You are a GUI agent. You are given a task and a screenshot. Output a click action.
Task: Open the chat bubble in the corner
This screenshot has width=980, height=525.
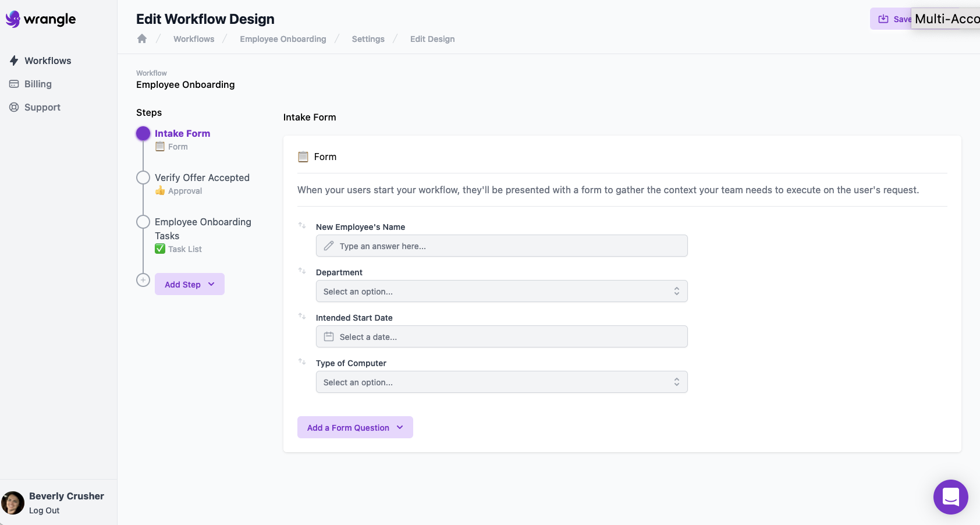click(951, 496)
